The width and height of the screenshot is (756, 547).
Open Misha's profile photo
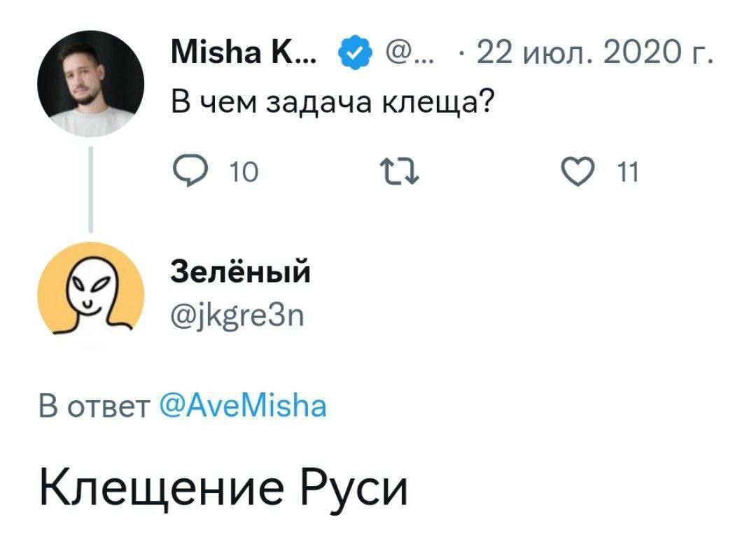92,83
